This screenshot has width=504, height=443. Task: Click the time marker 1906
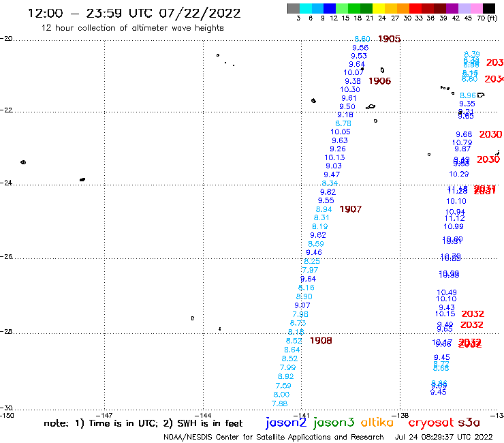[x=379, y=81]
